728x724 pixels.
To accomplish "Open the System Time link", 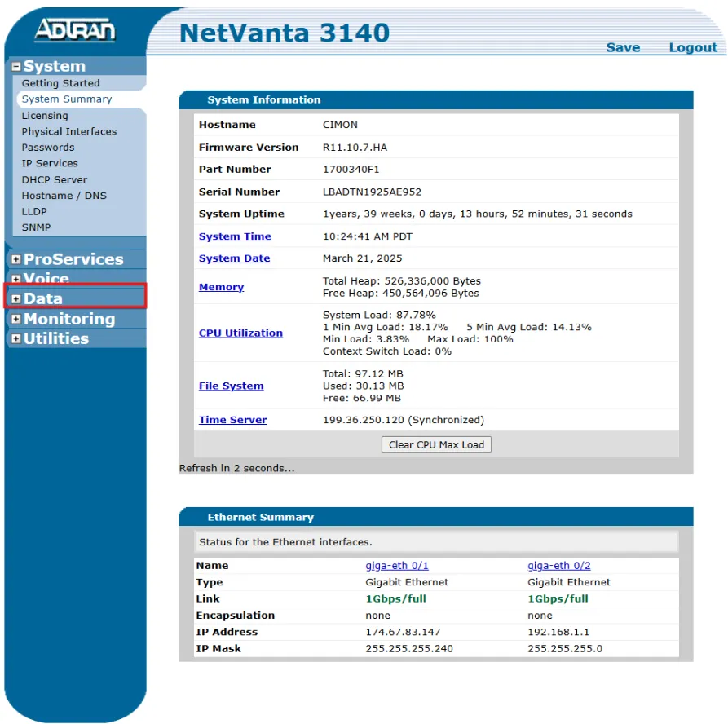I will point(235,236).
